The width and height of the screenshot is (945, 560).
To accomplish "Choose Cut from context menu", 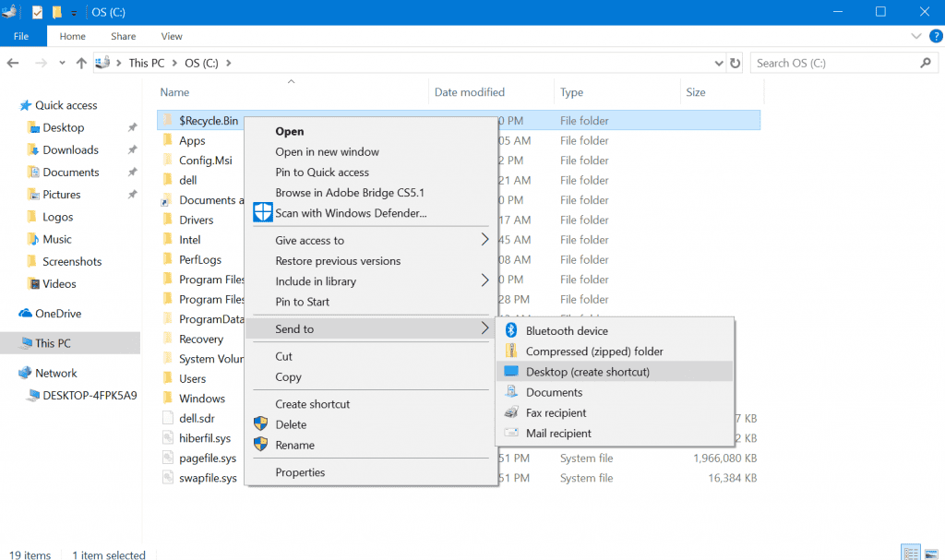I will [x=284, y=357].
